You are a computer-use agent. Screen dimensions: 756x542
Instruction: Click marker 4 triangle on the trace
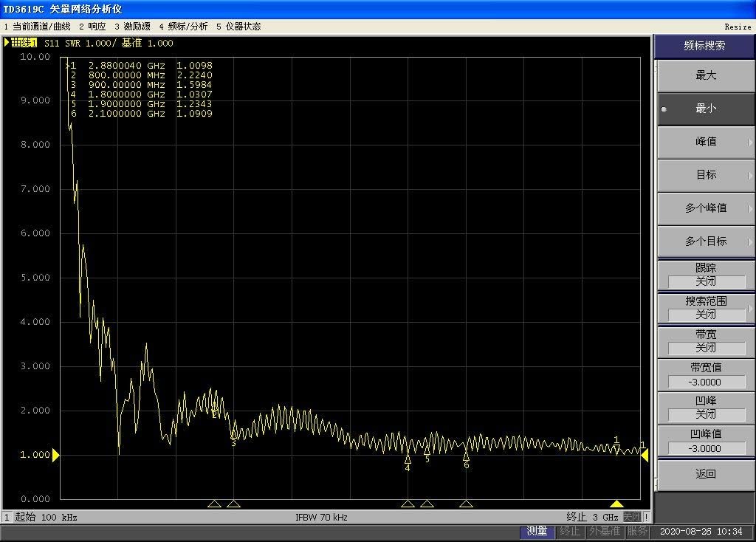pyautogui.click(x=408, y=459)
